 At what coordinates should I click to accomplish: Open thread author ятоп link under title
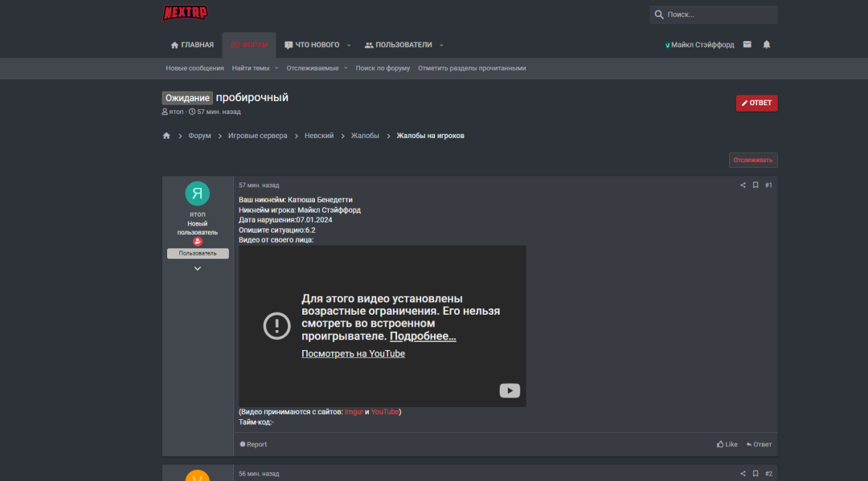(176, 112)
